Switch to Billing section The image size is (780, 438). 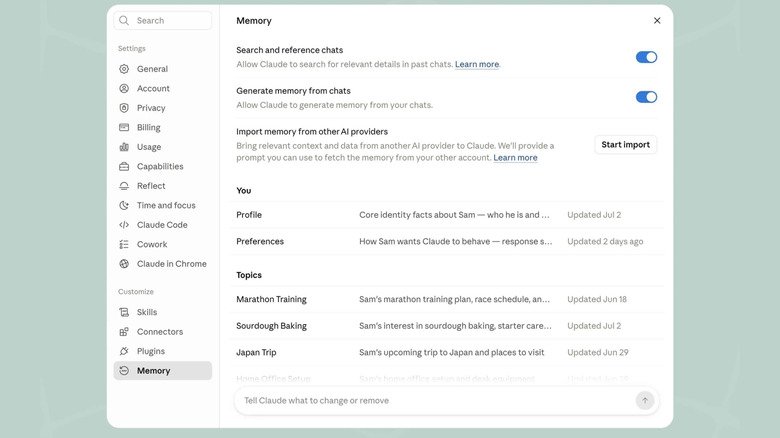click(163, 127)
